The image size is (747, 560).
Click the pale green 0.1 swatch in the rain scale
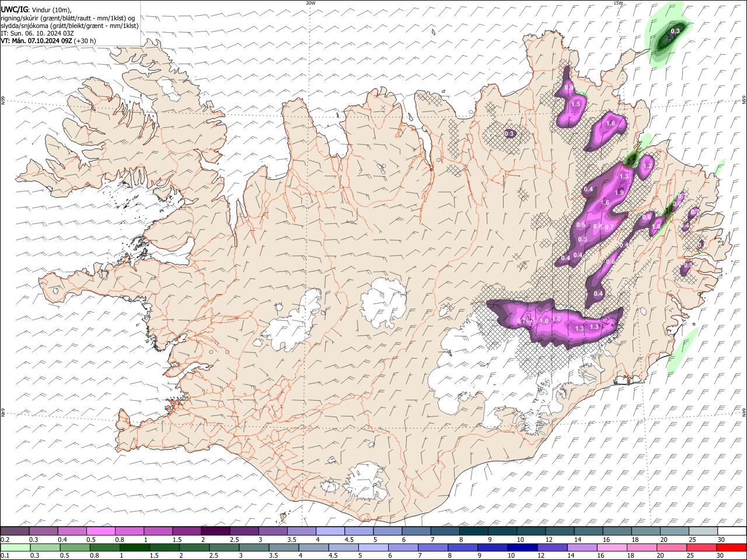15,547
